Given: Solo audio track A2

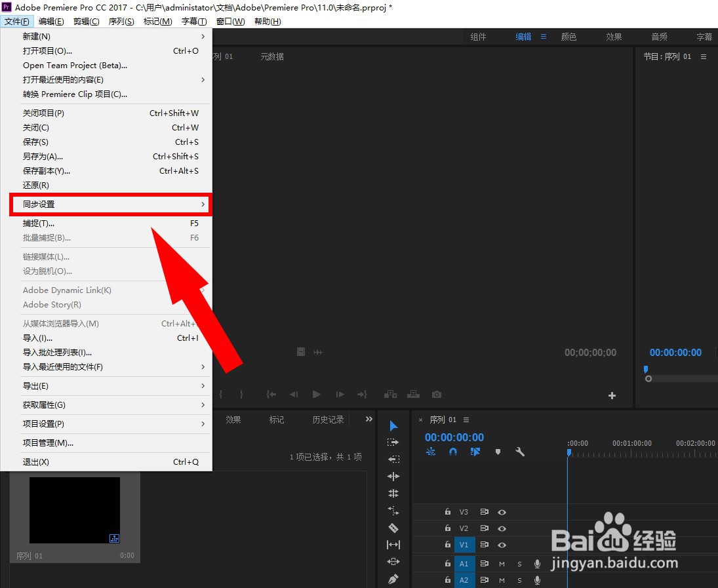Looking at the screenshot, I should point(520,580).
